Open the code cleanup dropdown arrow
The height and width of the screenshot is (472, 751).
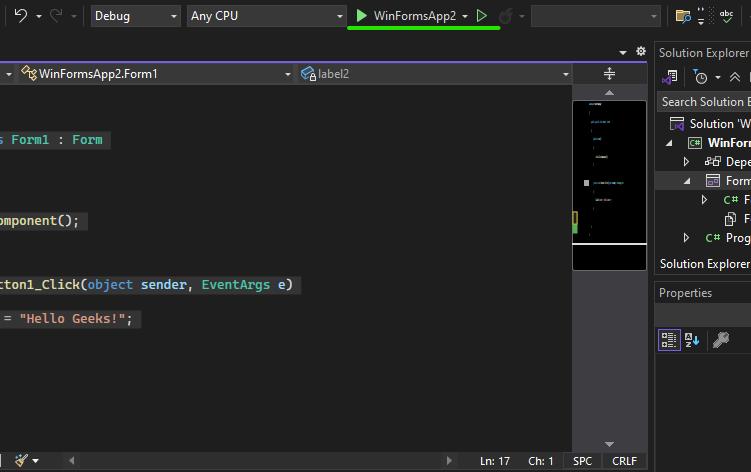(x=35, y=461)
